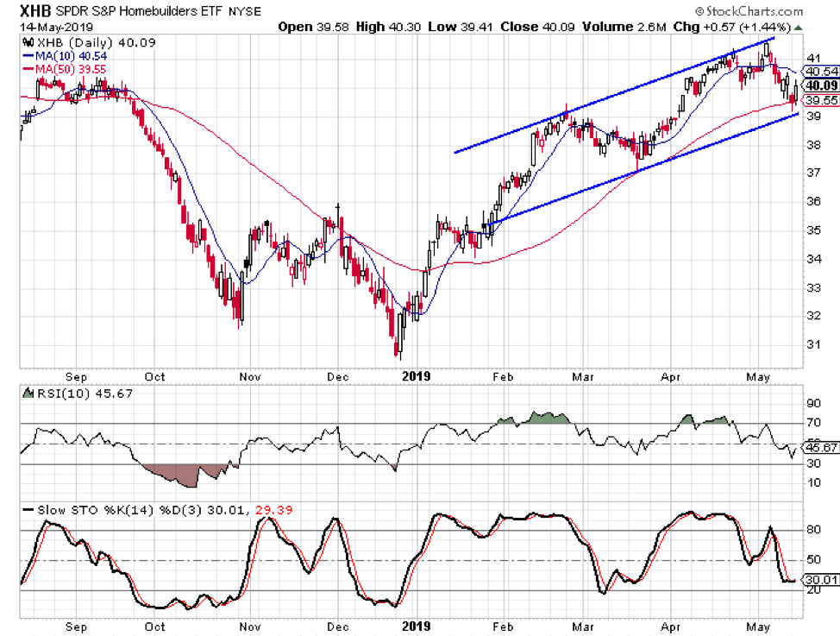Click the NYSE exchange label

click(x=244, y=11)
